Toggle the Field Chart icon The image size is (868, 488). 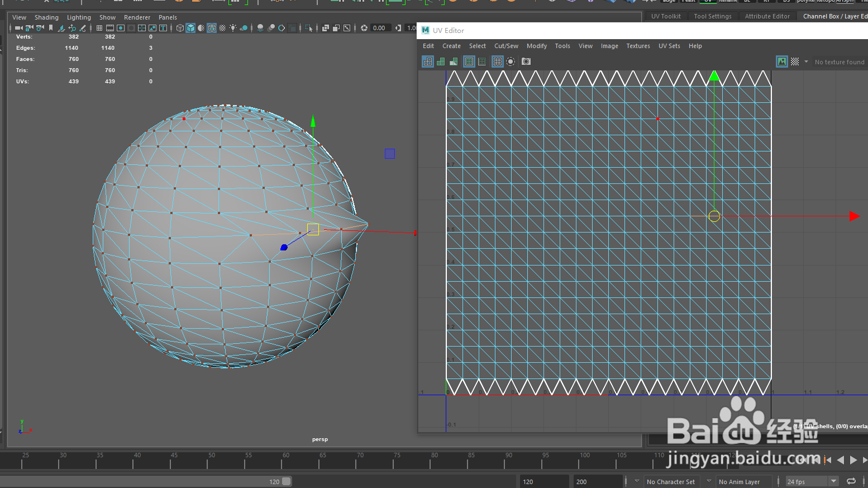[x=142, y=28]
